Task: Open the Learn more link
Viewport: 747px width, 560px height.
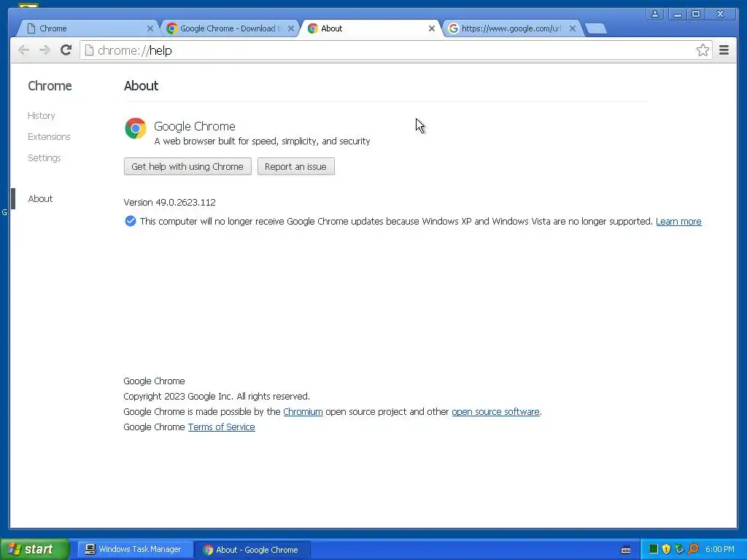Action: pyautogui.click(x=678, y=222)
